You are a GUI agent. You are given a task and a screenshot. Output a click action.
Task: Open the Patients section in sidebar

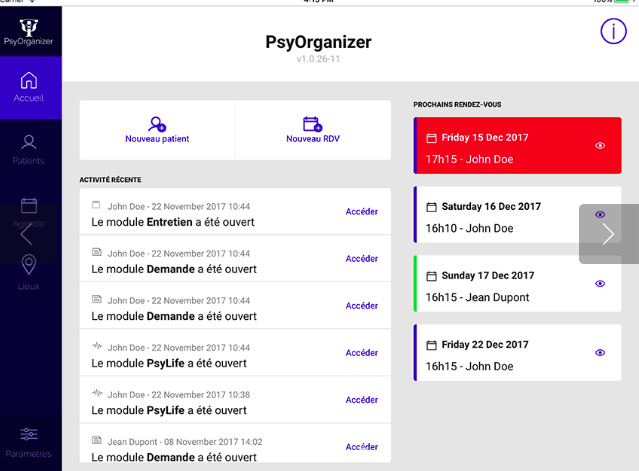29,150
